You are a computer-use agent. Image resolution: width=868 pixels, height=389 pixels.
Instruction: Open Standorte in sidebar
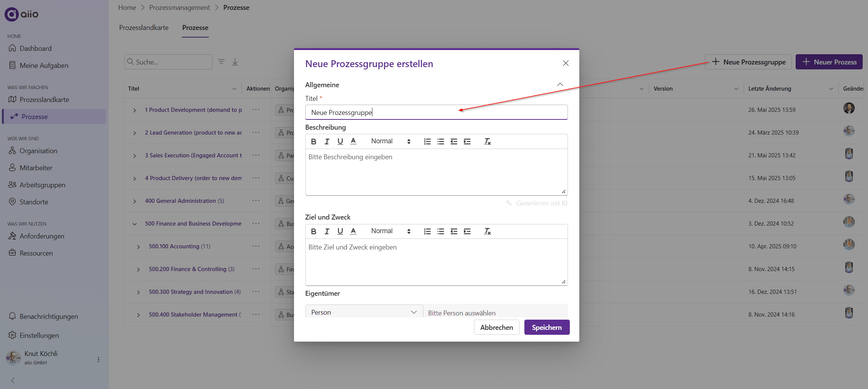[x=34, y=202]
